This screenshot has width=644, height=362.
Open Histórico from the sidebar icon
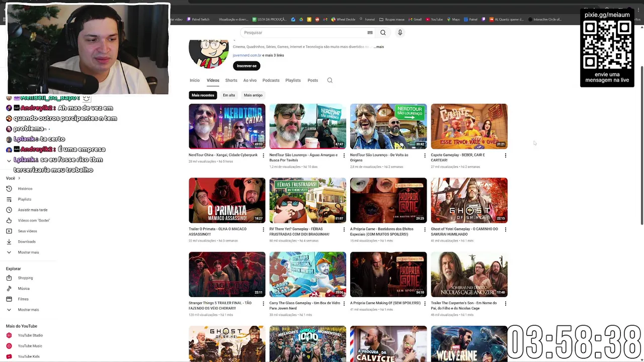coord(9,189)
